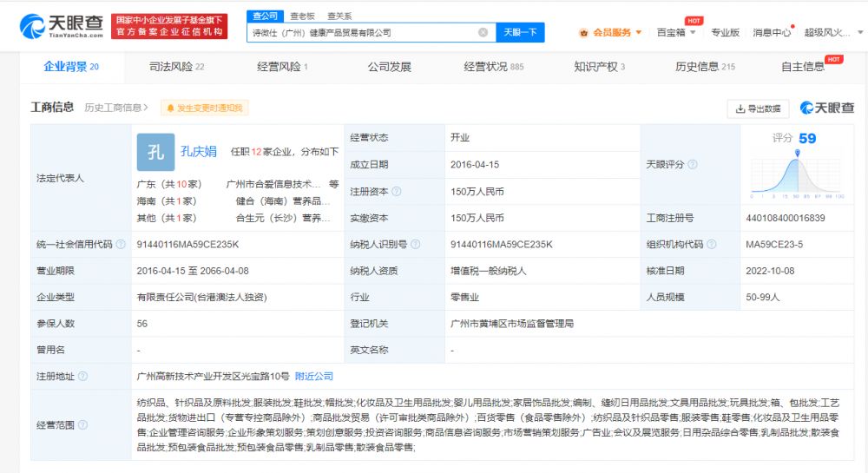Click staff size 50-99人 value

[762, 297]
